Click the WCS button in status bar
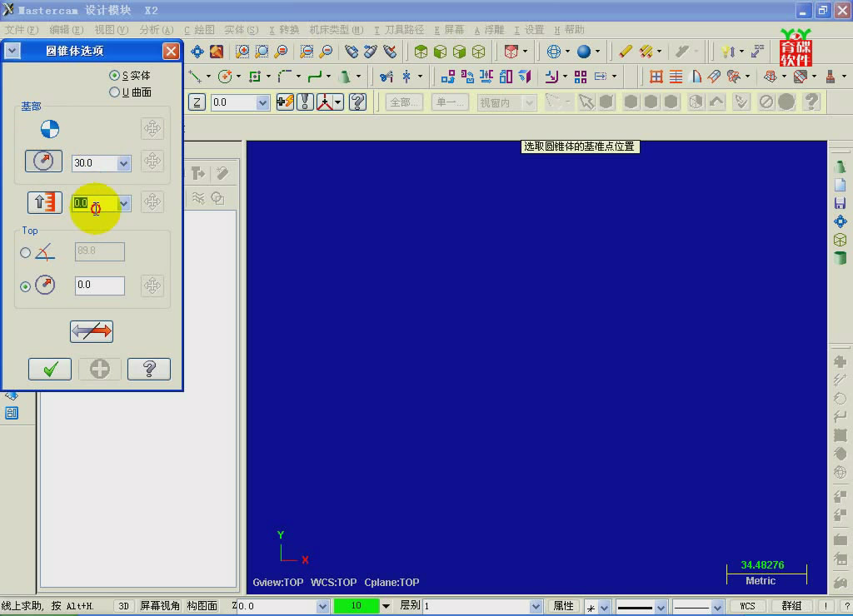The width and height of the screenshot is (853, 616). (747, 606)
